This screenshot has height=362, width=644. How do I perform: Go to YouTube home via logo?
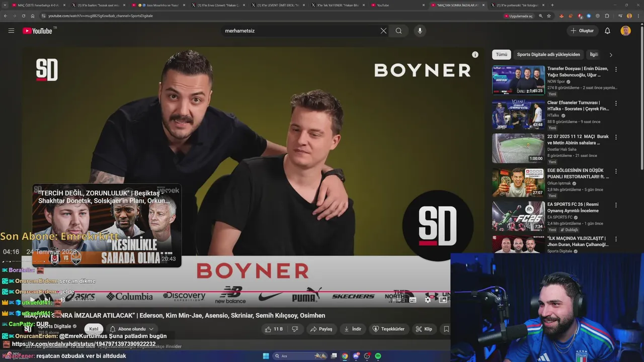[37, 31]
